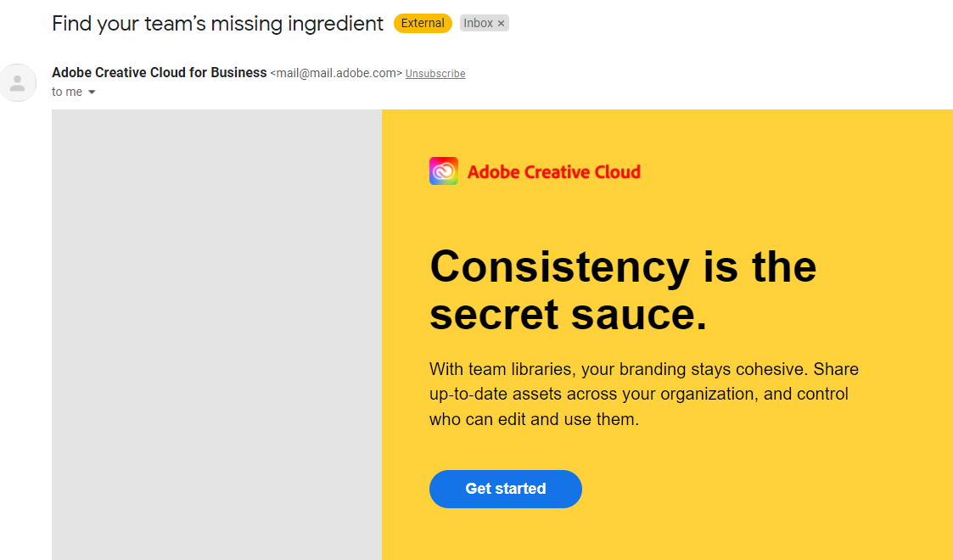Click the blue Get started button
This screenshot has width=953, height=560.
tap(505, 489)
